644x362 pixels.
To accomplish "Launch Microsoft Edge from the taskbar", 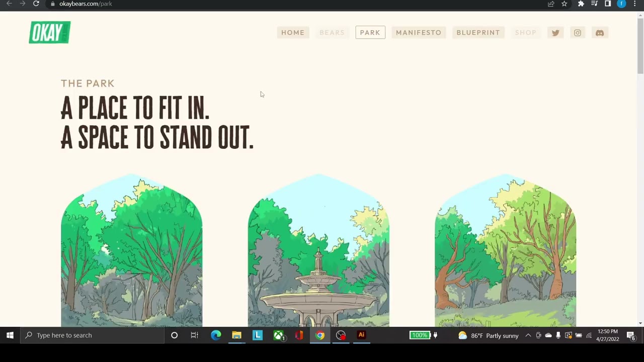I will (216, 335).
